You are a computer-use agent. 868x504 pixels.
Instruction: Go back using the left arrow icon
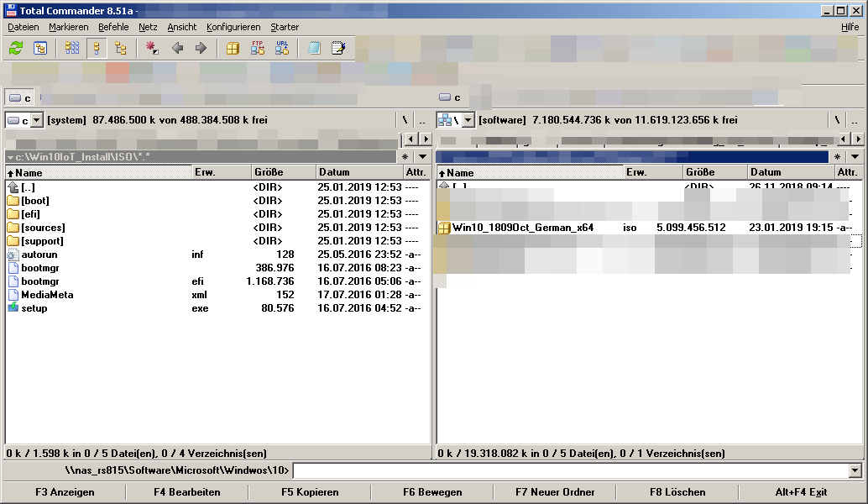(177, 48)
